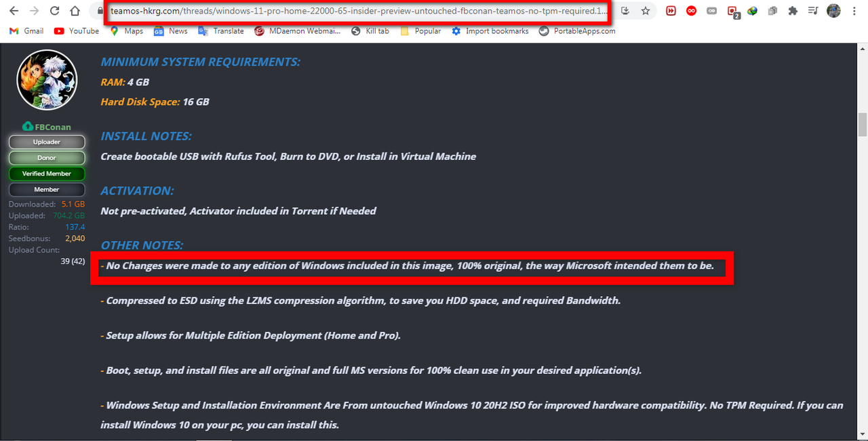Click the Uploader badge
The width and height of the screenshot is (868, 441).
pyautogui.click(x=47, y=142)
